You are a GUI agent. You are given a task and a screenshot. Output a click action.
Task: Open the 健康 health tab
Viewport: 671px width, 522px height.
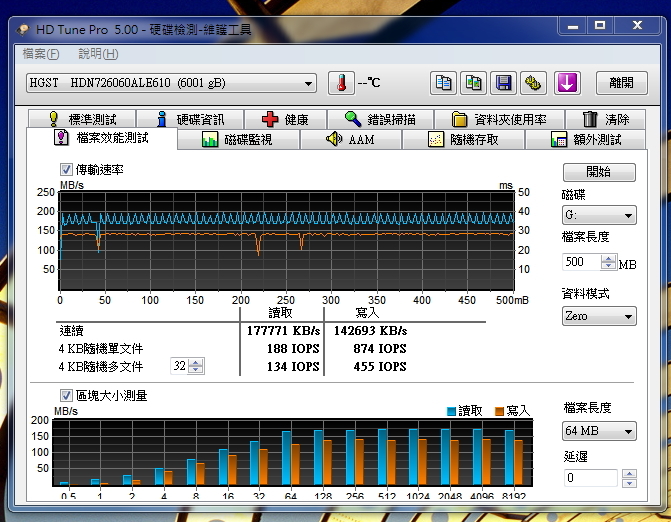[285, 119]
